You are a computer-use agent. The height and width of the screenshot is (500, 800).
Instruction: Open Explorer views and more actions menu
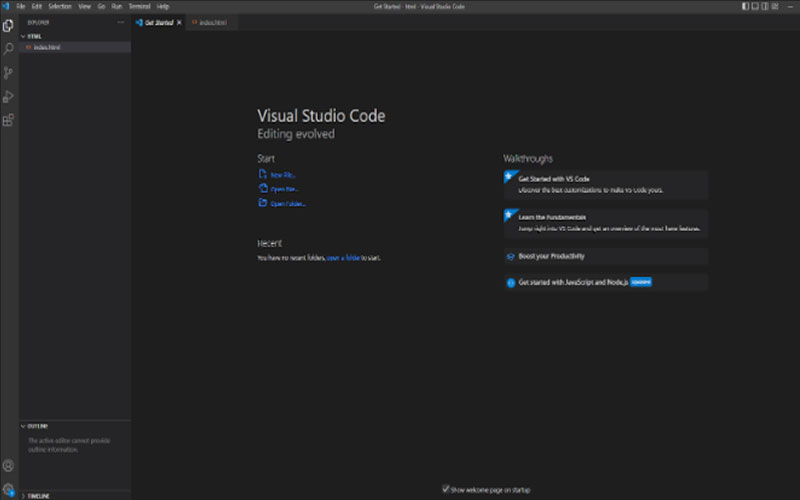point(120,22)
